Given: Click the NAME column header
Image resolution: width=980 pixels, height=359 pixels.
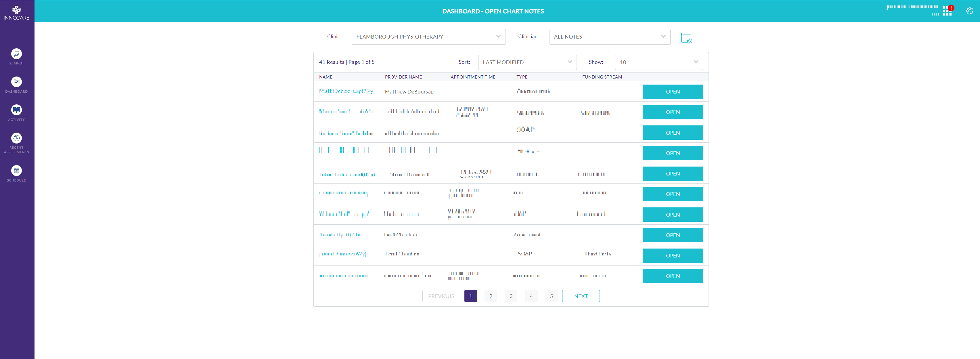Looking at the screenshot, I should (x=326, y=77).
